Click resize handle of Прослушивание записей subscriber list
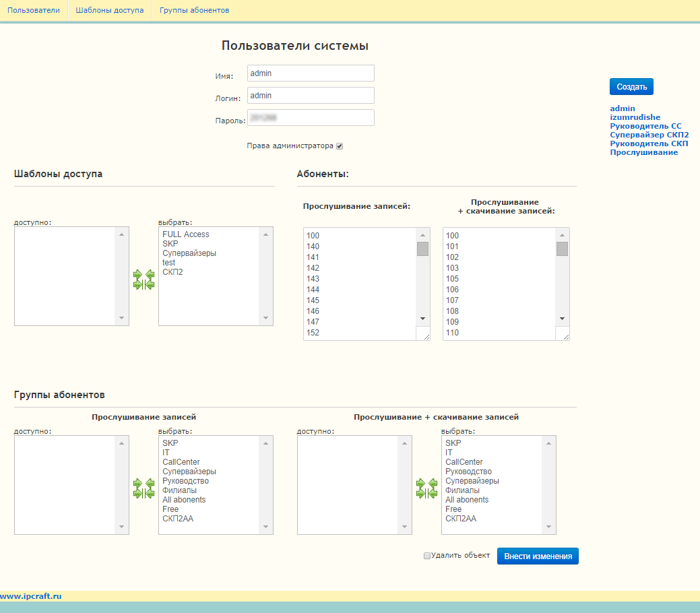The width and height of the screenshot is (700, 613). click(x=426, y=337)
